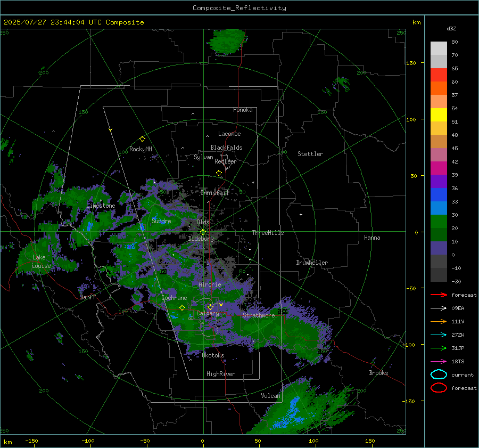Click the Lake Louise label

tap(41, 262)
